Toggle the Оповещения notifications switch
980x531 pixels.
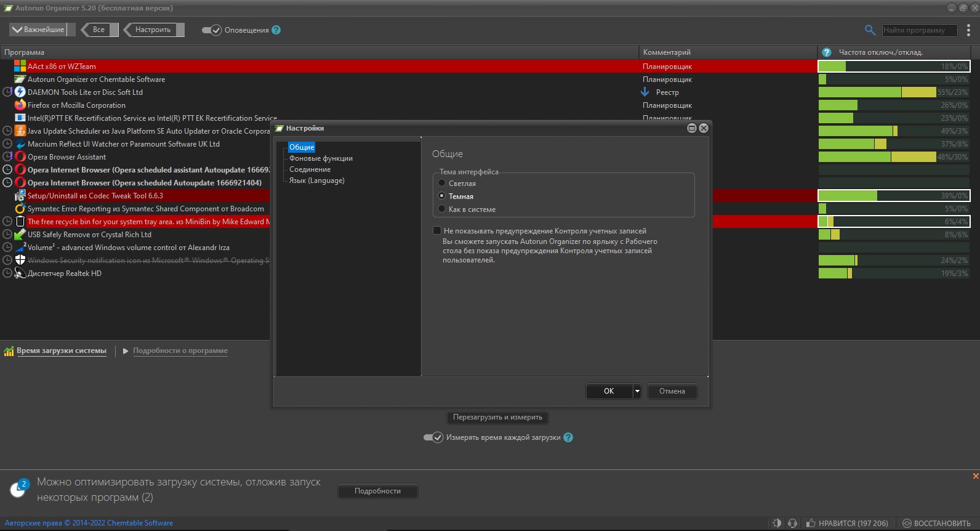point(211,30)
